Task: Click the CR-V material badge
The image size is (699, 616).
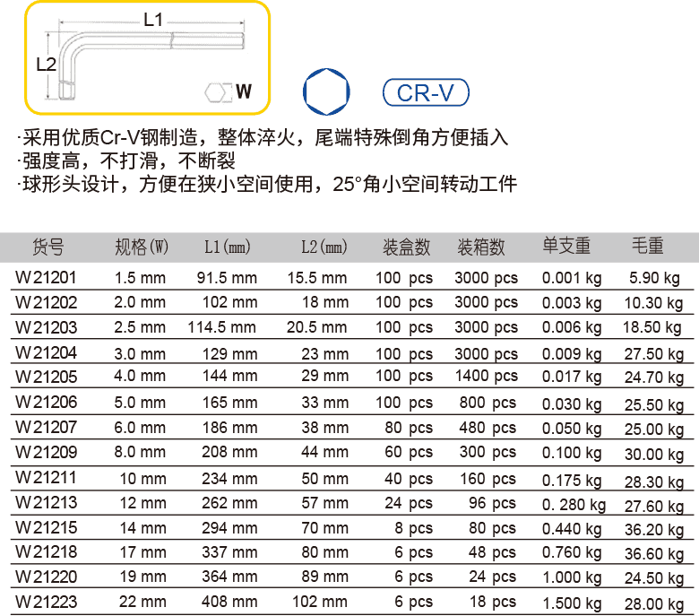Action: (426, 92)
